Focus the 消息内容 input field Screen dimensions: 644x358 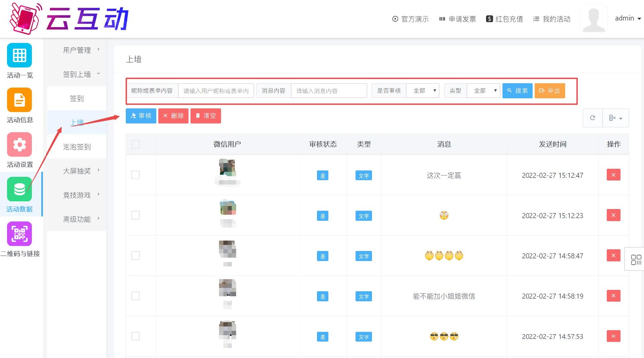click(329, 91)
